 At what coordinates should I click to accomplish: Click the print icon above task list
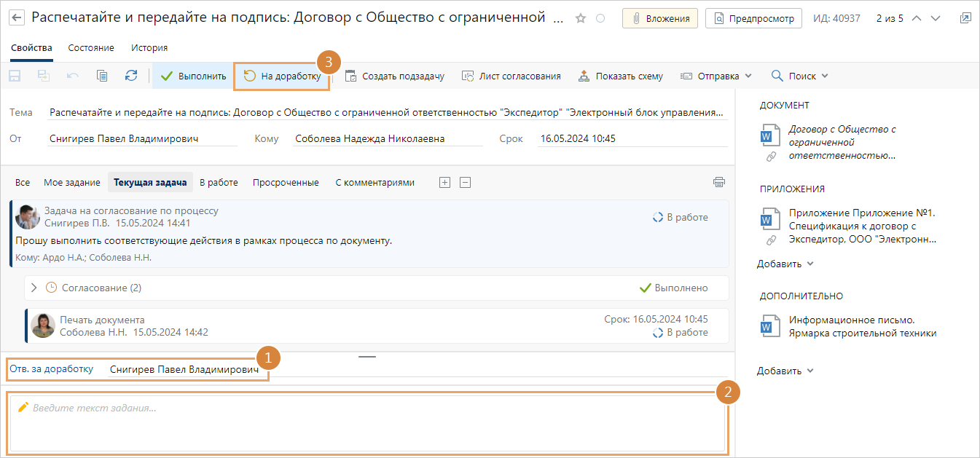point(719,182)
